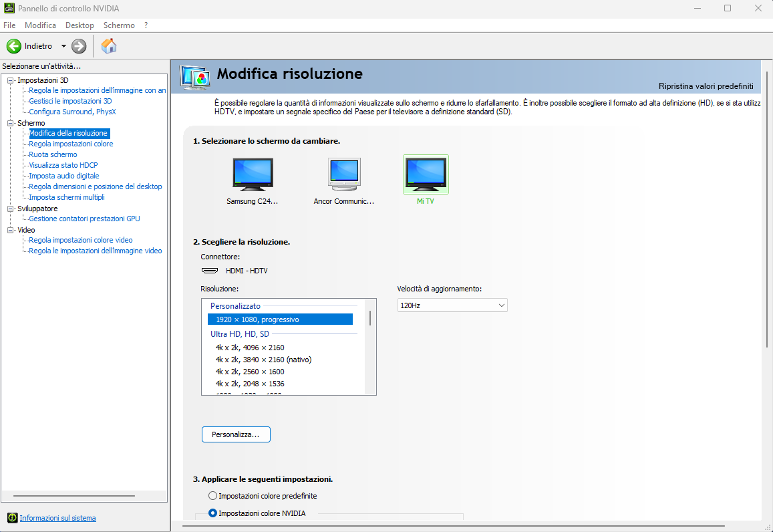
Task: Click the main panel vertical scrollbar
Action: point(767,210)
